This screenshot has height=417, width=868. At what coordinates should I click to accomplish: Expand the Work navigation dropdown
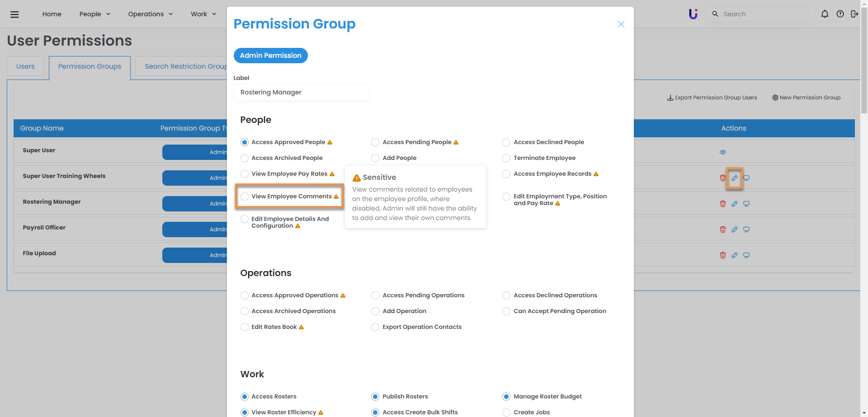[x=203, y=14]
